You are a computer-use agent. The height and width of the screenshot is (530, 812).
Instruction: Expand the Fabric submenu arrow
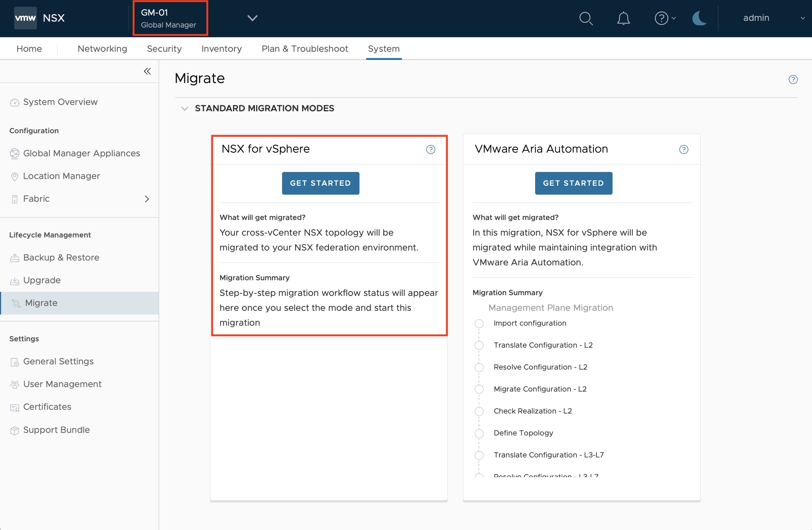tap(147, 199)
